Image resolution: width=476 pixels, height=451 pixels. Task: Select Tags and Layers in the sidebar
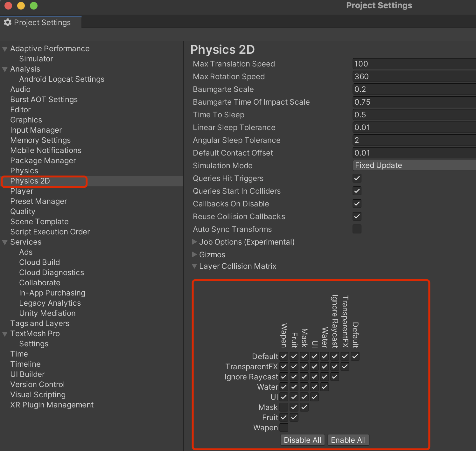click(40, 323)
